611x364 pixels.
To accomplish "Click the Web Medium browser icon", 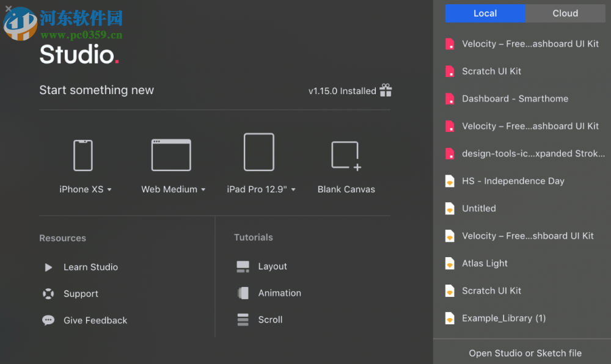I will click(x=171, y=154).
